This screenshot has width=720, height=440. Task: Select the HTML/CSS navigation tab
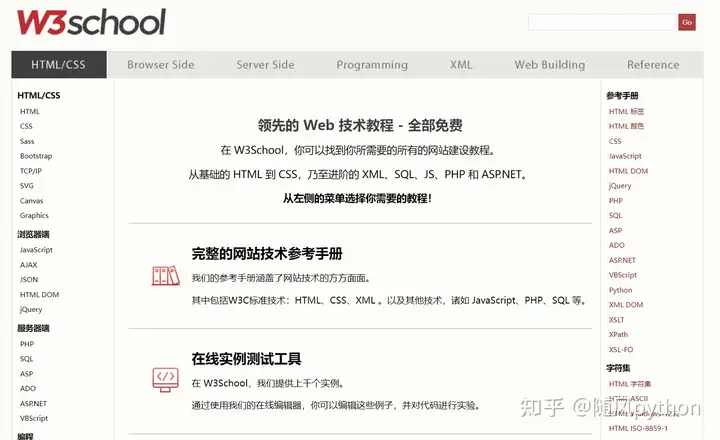pyautogui.click(x=59, y=65)
